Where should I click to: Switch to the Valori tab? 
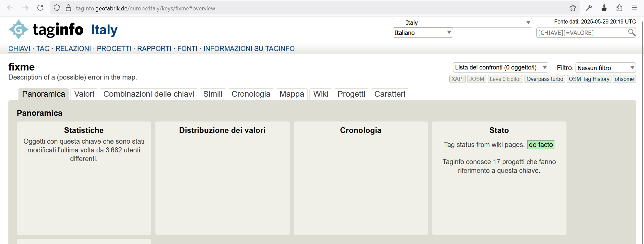point(84,94)
